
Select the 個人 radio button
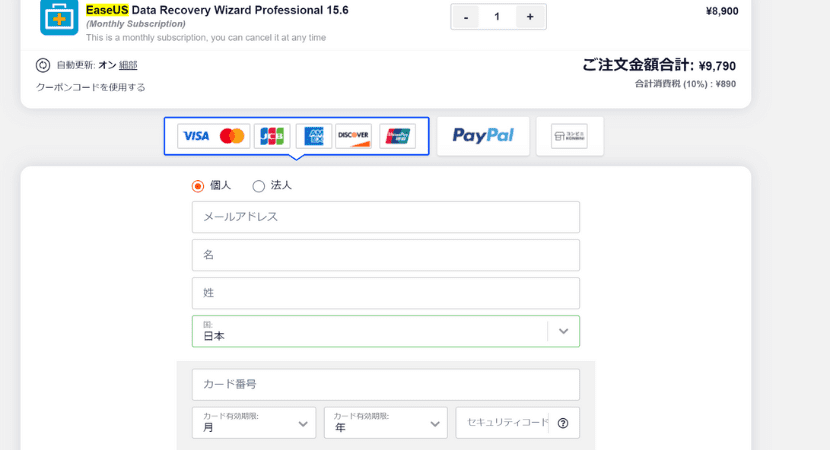(198, 186)
